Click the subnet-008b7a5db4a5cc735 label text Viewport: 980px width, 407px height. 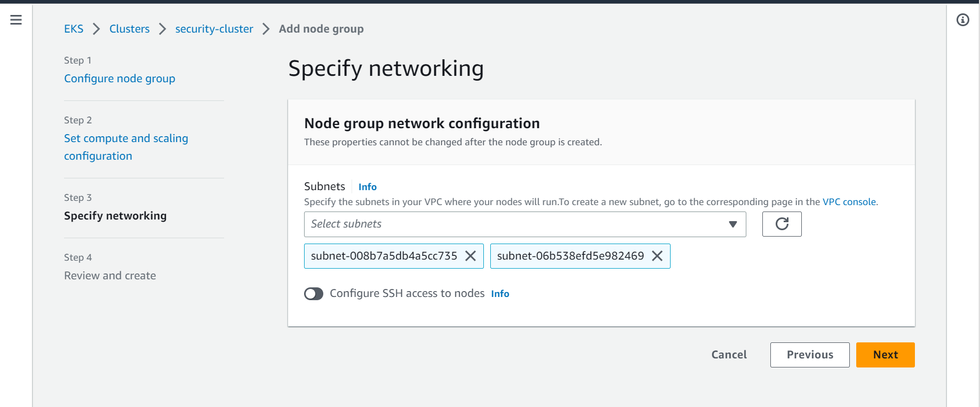pos(384,256)
